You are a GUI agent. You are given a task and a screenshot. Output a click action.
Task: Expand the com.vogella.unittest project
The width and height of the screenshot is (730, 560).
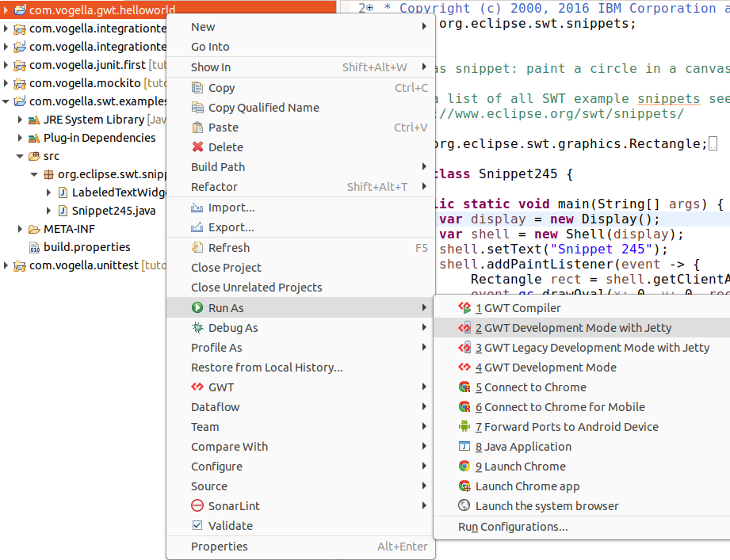coord(6,265)
